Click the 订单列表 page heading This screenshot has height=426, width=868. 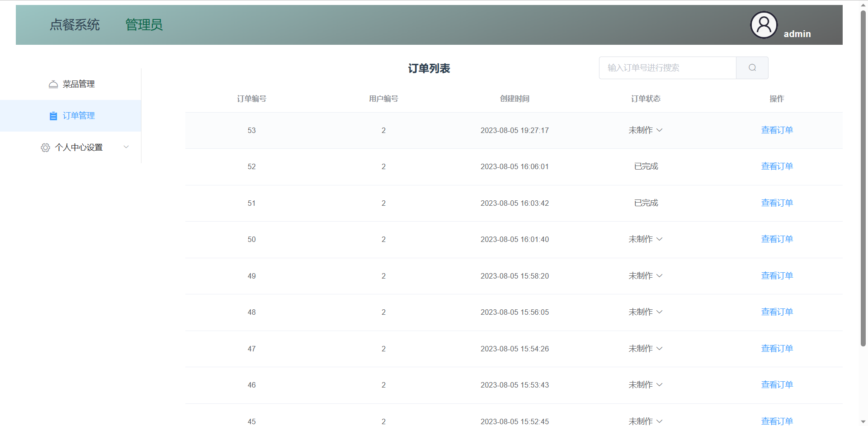point(429,68)
